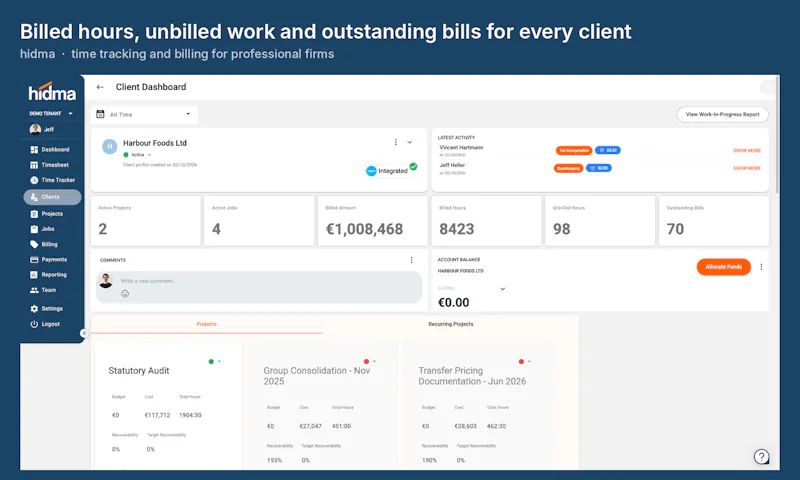The height and width of the screenshot is (480, 800).
Task: Click the page vertical scrollbar
Action: (x=777, y=134)
